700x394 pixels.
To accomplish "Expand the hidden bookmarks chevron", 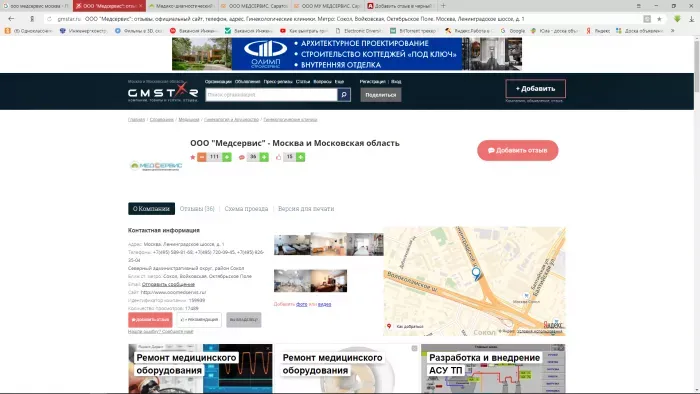I will (x=672, y=31).
